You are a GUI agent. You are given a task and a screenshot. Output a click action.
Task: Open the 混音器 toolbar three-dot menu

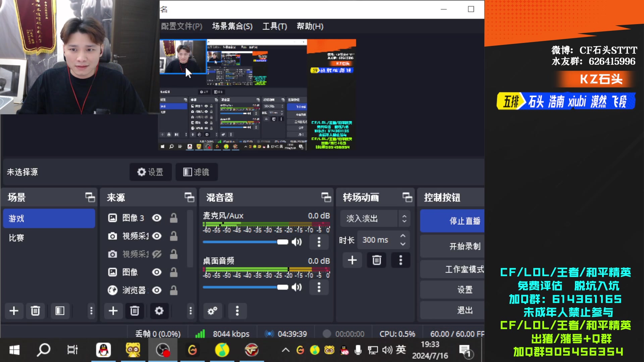(x=237, y=311)
